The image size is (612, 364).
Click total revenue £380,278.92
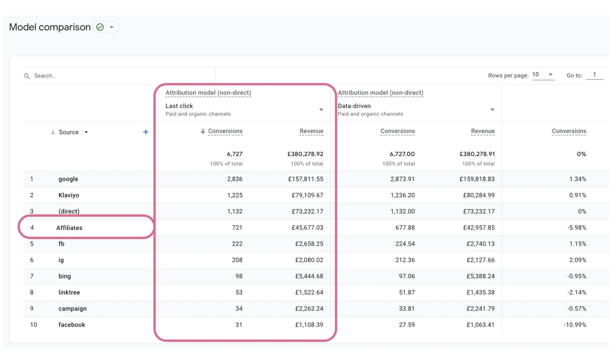(x=305, y=154)
